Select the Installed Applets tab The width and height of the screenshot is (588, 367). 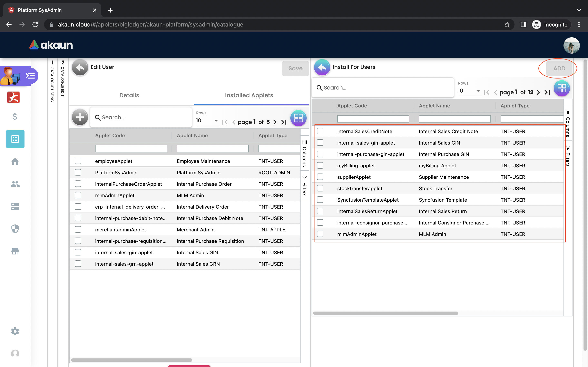(249, 95)
